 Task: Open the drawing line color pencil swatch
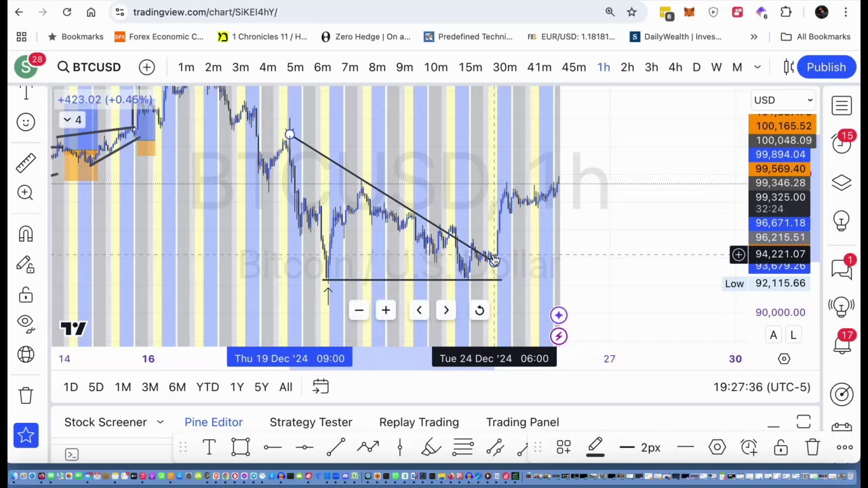(x=595, y=447)
